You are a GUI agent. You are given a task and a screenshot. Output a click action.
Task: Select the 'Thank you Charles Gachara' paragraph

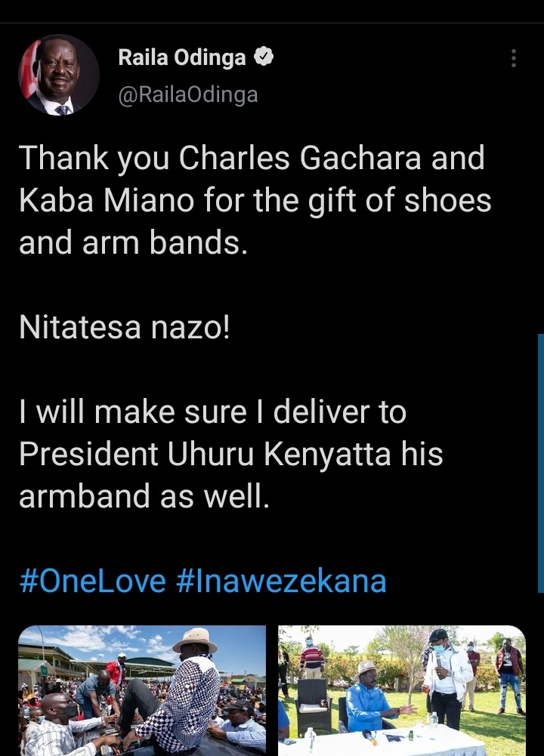(x=255, y=199)
